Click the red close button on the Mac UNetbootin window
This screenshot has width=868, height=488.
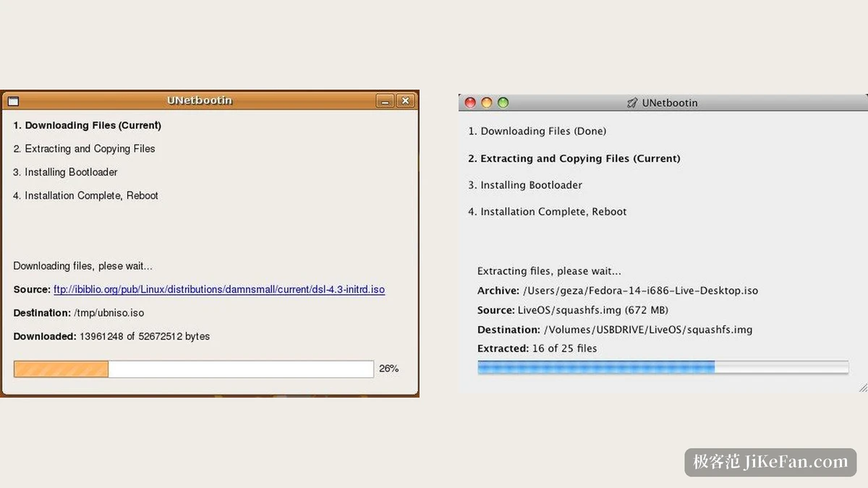470,103
